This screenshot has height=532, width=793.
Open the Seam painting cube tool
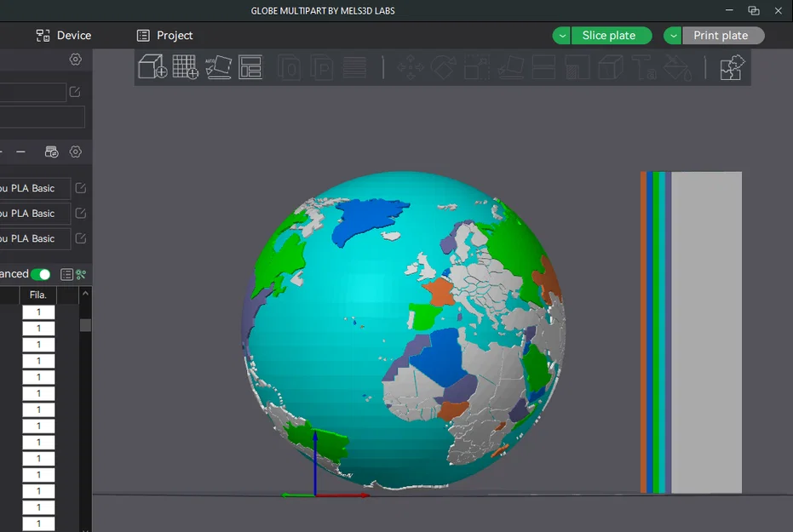click(x=611, y=67)
